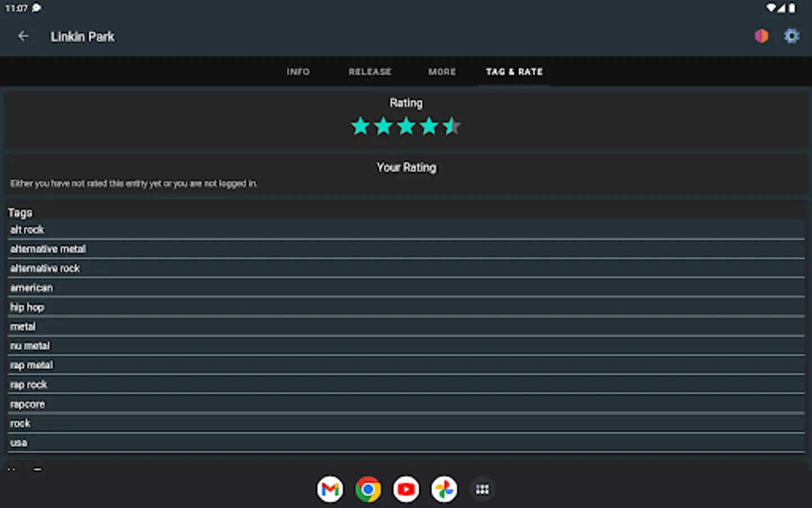Go back with the arrow beside Linkin Park
The height and width of the screenshot is (508, 812).
click(23, 37)
